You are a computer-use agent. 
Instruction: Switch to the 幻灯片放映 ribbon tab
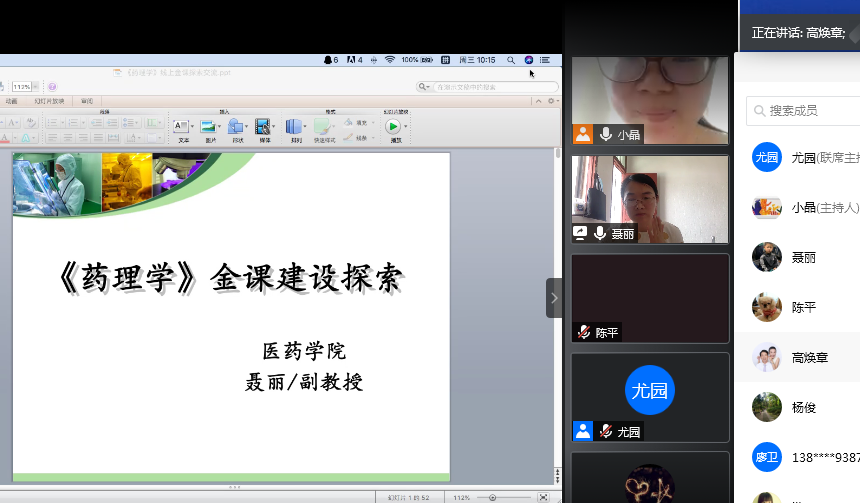[49, 101]
